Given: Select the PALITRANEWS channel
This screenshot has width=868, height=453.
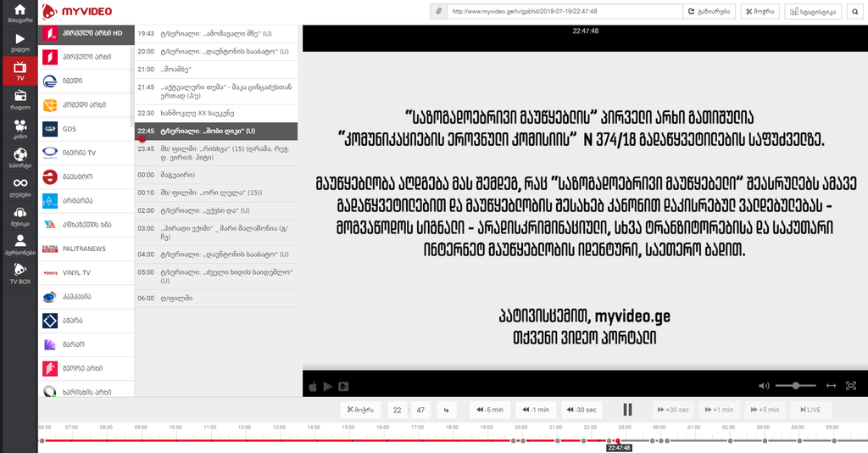Looking at the screenshot, I should pos(86,249).
